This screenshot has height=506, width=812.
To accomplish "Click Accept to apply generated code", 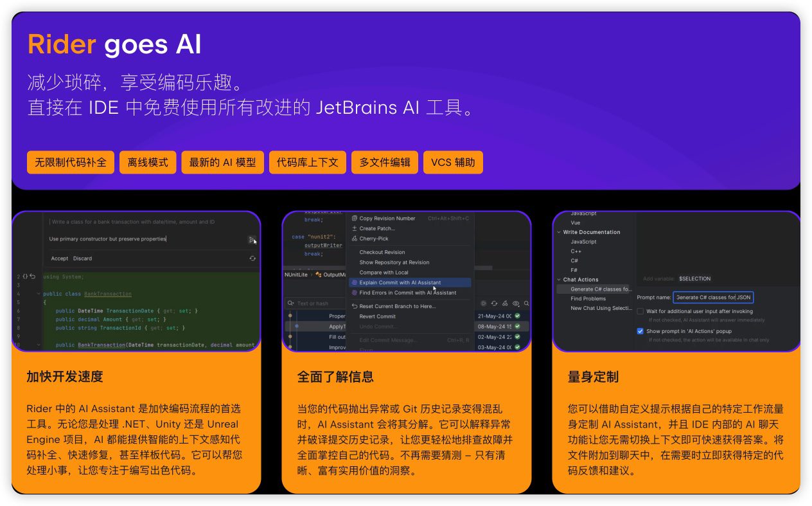I will point(60,258).
